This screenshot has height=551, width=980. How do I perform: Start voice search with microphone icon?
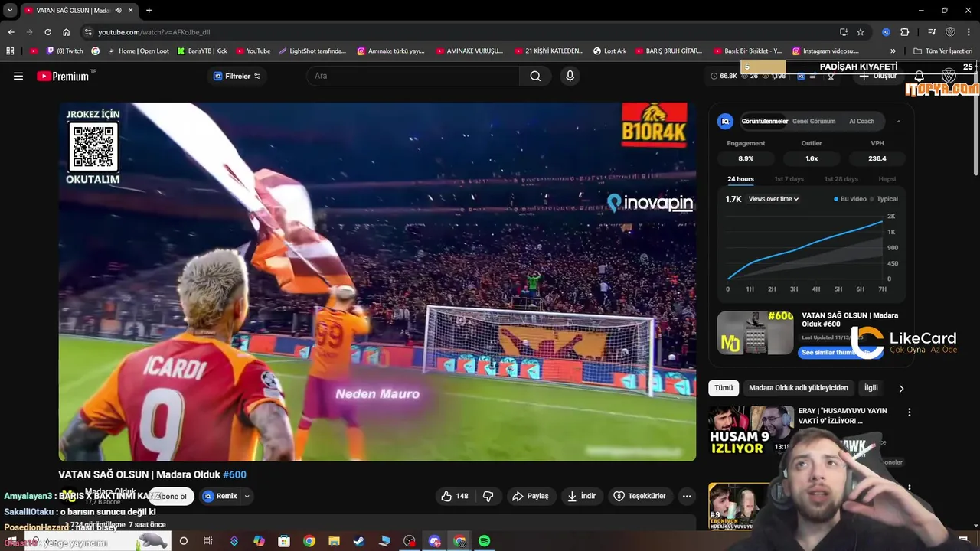570,76
